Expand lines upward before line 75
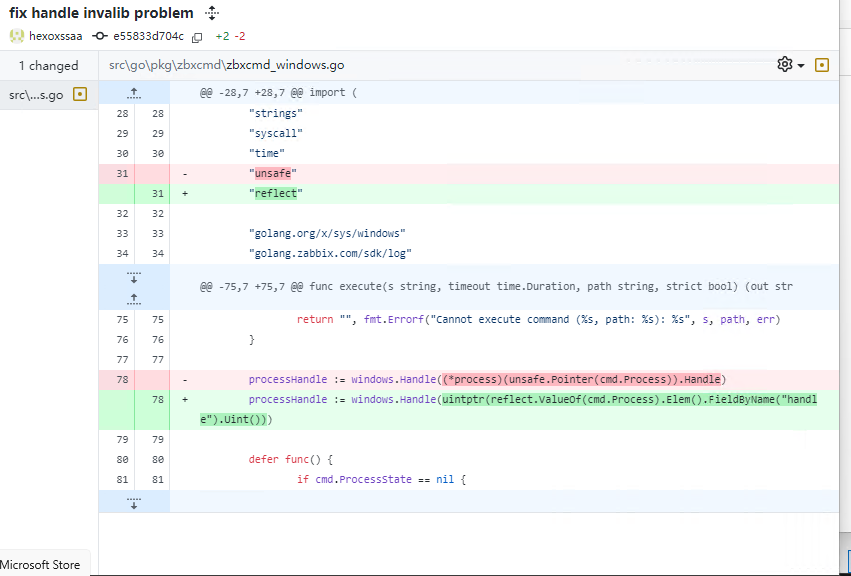This screenshot has width=851, height=576. (134, 297)
